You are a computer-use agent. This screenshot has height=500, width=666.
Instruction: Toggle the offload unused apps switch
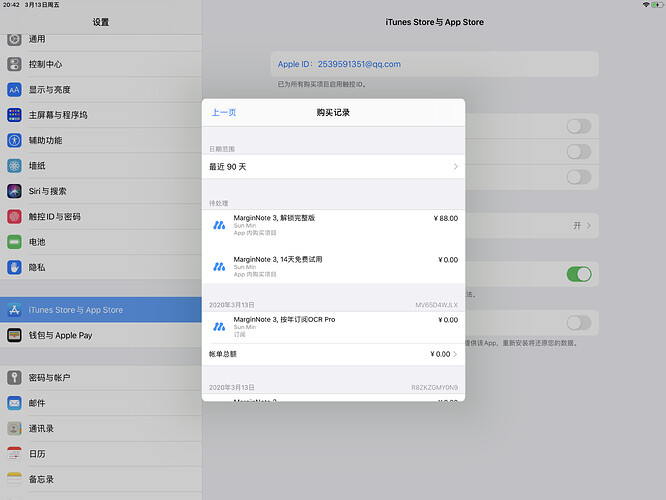[579, 323]
